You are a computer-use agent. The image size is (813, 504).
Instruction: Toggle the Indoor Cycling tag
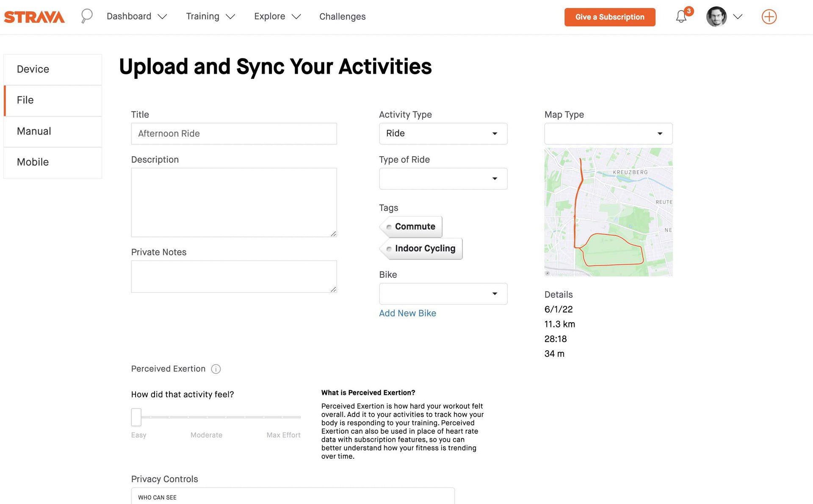coord(421,249)
